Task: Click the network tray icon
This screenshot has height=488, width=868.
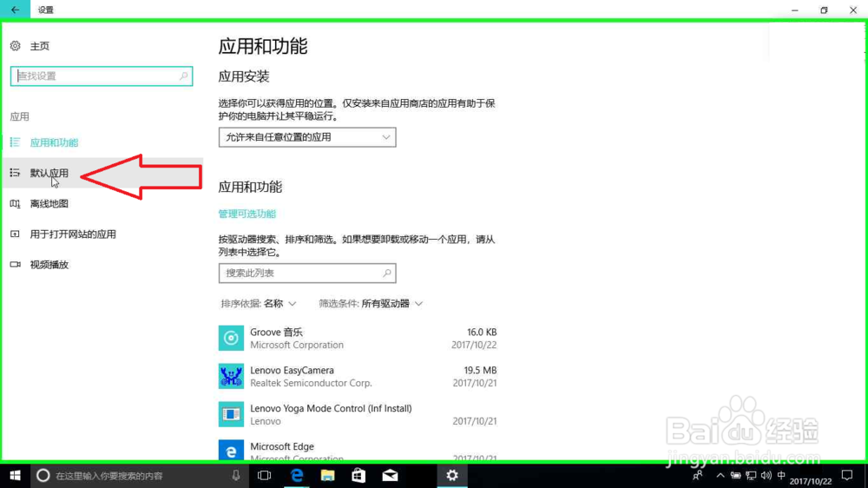Action: tap(751, 475)
